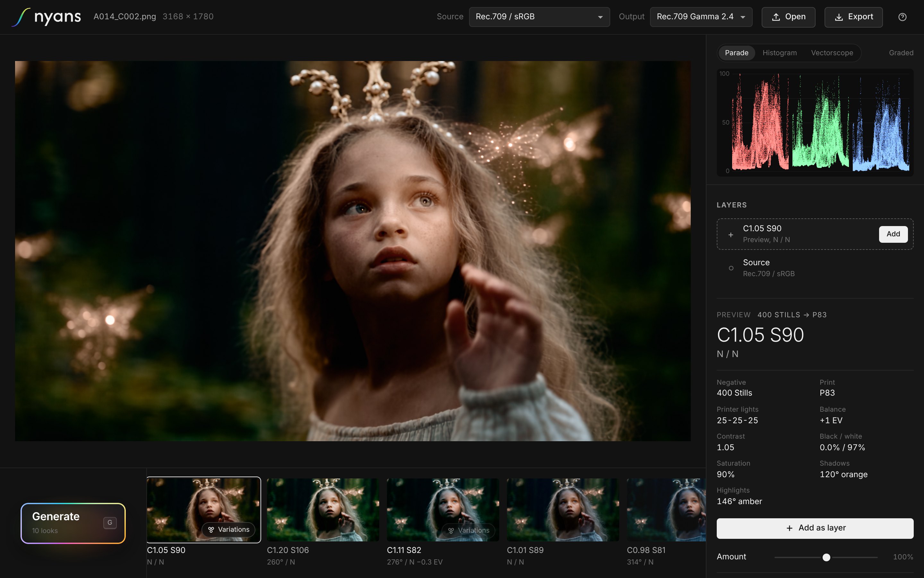924x578 pixels.
Task: Select the Source Rec.709 / sRGB layer
Action: tap(815, 268)
